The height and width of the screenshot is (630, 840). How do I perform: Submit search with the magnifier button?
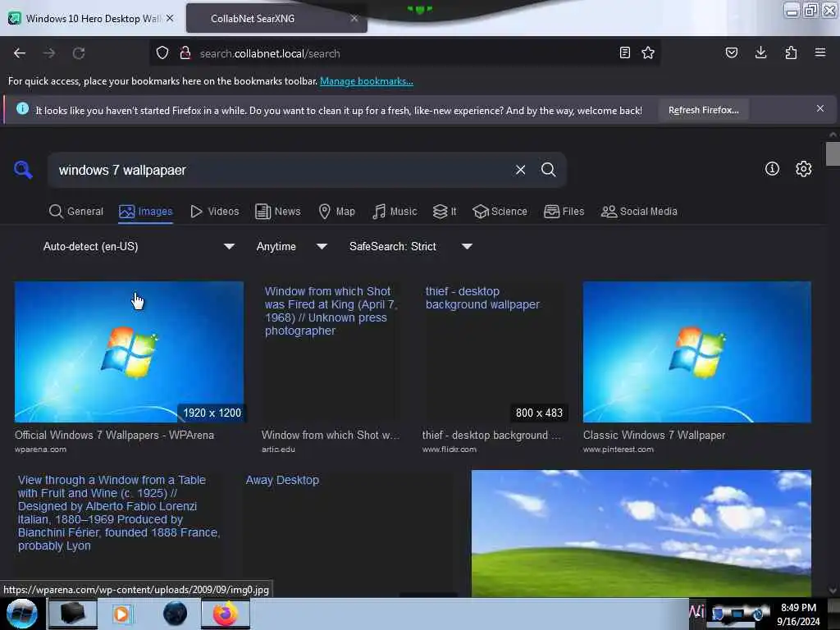click(548, 170)
